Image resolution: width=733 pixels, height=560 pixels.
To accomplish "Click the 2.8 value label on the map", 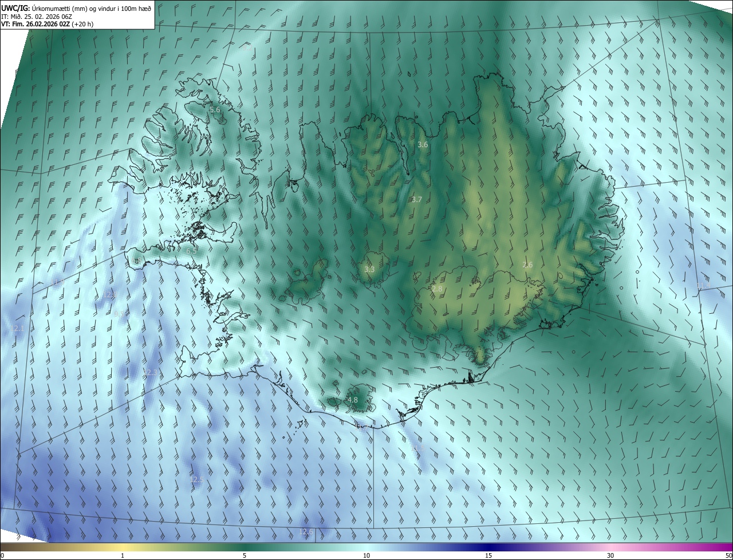I will point(437,289).
